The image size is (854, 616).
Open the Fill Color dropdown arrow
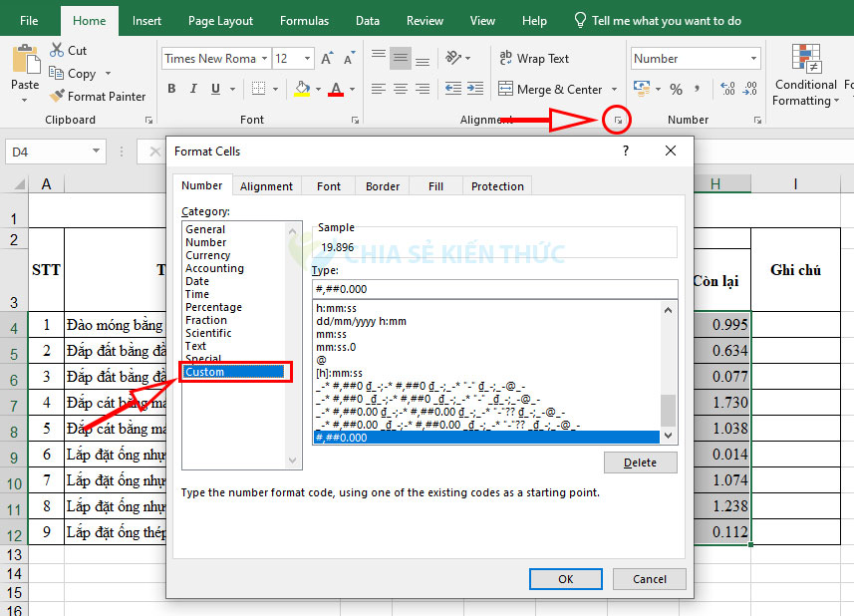click(316, 89)
